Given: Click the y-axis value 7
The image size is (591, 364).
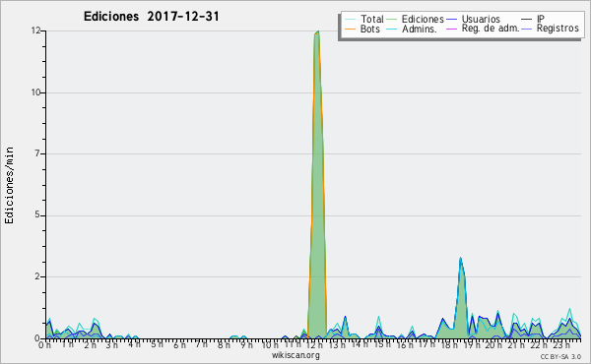Looking at the screenshot, I should [37, 153].
